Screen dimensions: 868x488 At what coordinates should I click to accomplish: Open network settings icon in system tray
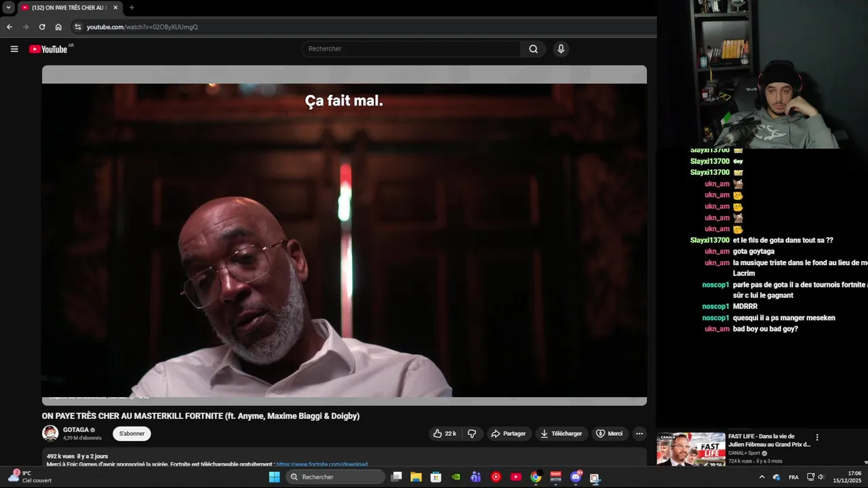(x=810, y=477)
